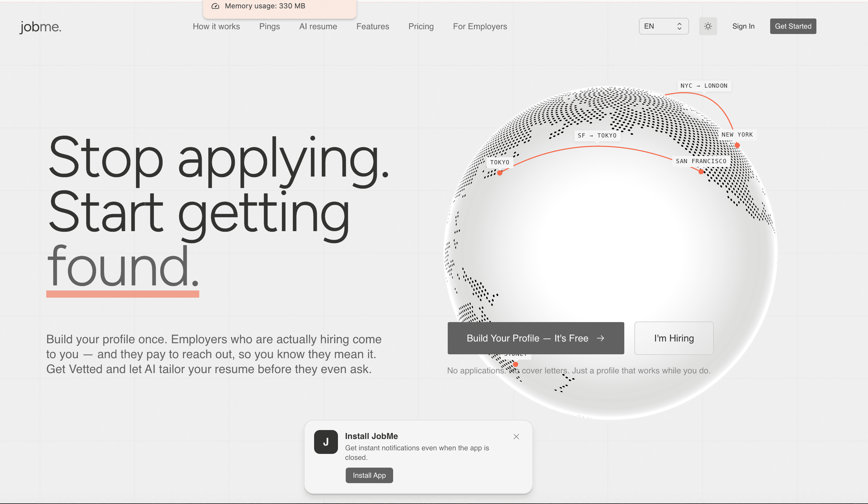Click the NYC → LONDON route label

coord(704,86)
